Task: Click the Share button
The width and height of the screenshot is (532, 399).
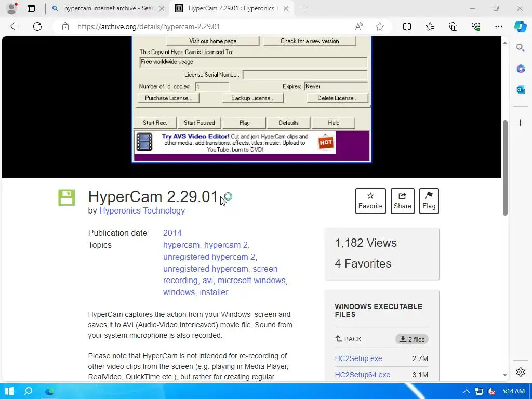Action: [x=403, y=201]
